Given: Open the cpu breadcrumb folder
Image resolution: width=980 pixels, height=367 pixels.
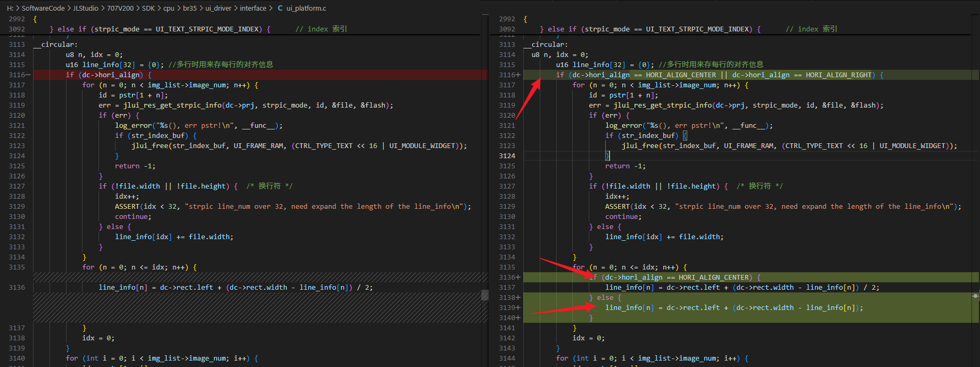Looking at the screenshot, I should 169,8.
